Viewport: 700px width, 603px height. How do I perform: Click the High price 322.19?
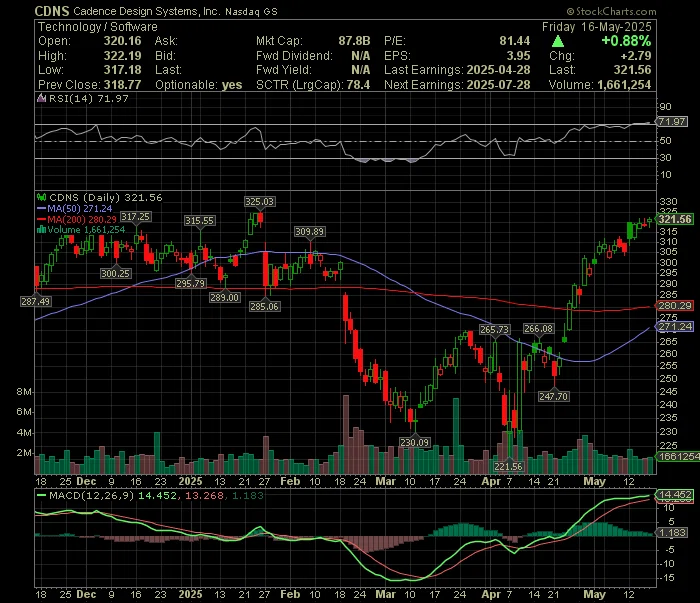[122, 56]
